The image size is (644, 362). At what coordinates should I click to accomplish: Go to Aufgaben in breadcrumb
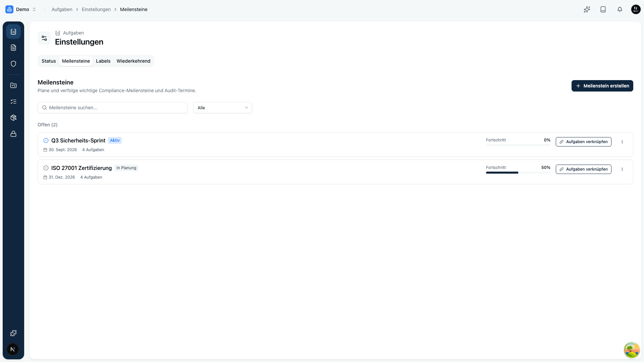pyautogui.click(x=62, y=9)
